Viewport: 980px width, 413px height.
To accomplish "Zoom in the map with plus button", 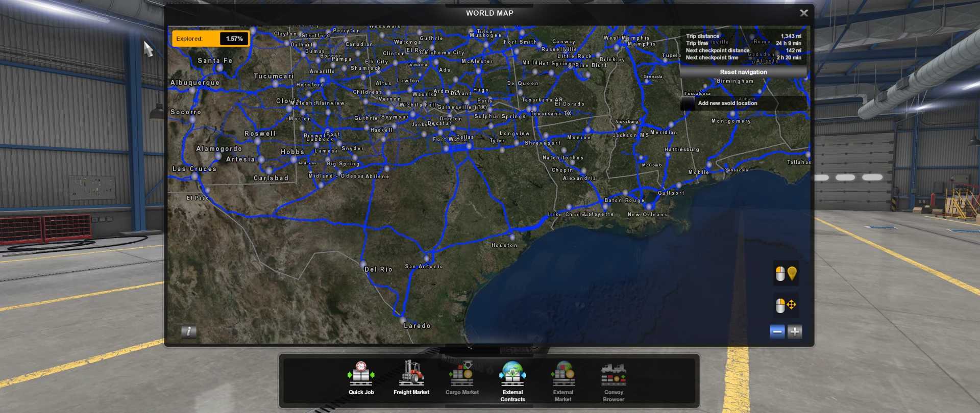I will (x=795, y=332).
